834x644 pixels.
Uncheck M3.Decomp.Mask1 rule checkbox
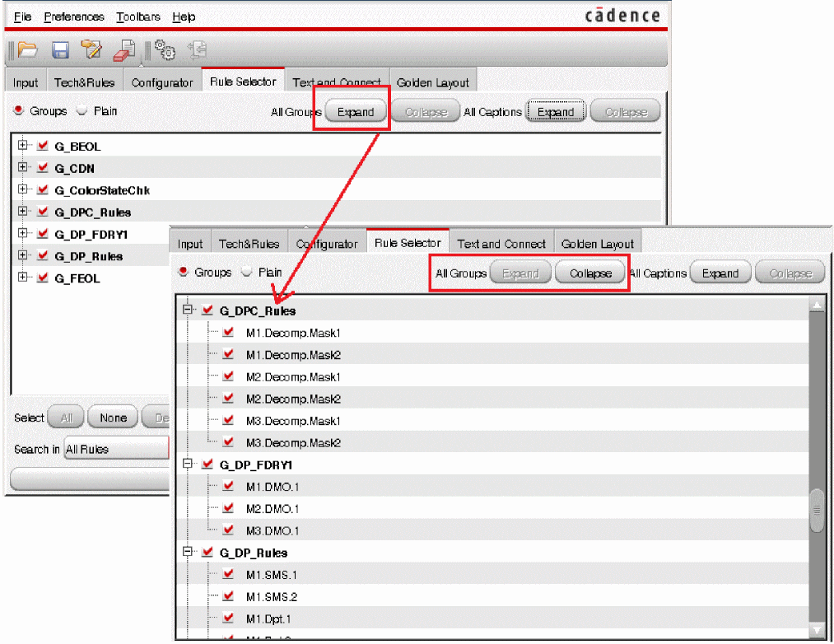tap(229, 420)
